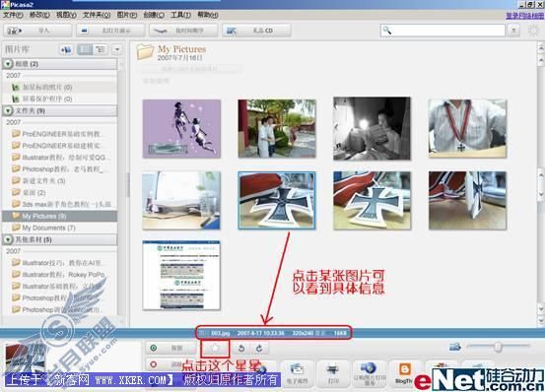Click the Import (导入) toolbar button
Screen dimensions: 545x392
[x=37, y=31]
